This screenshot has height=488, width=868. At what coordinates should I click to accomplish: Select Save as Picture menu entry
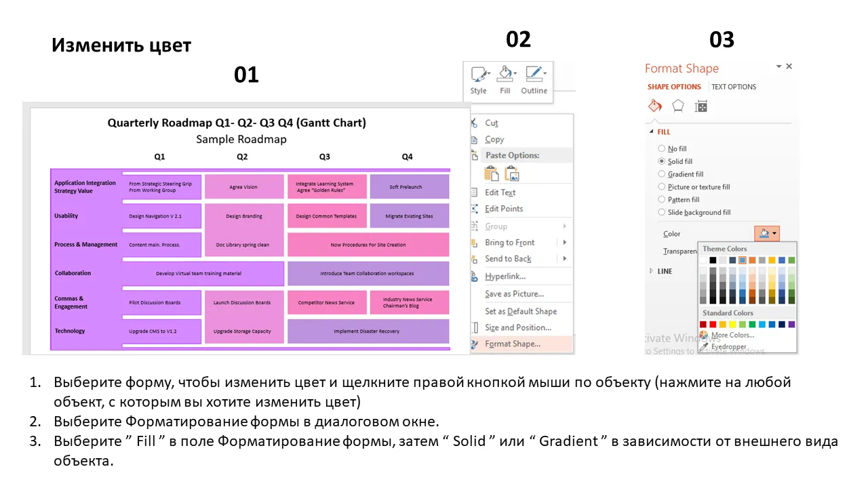[x=514, y=293]
